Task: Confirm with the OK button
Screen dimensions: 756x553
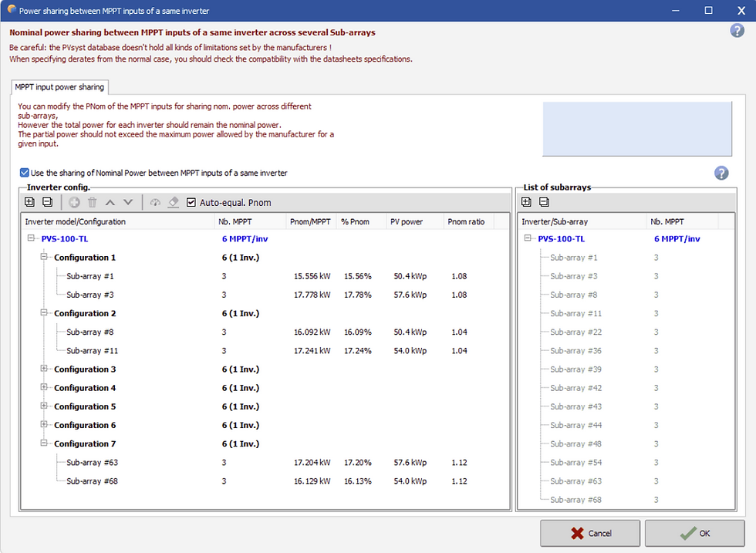Action: tap(695, 533)
